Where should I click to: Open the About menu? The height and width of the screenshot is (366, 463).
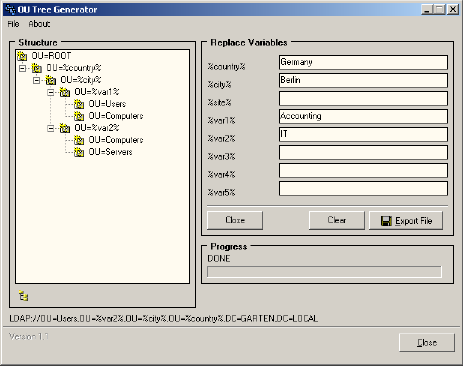[39, 24]
